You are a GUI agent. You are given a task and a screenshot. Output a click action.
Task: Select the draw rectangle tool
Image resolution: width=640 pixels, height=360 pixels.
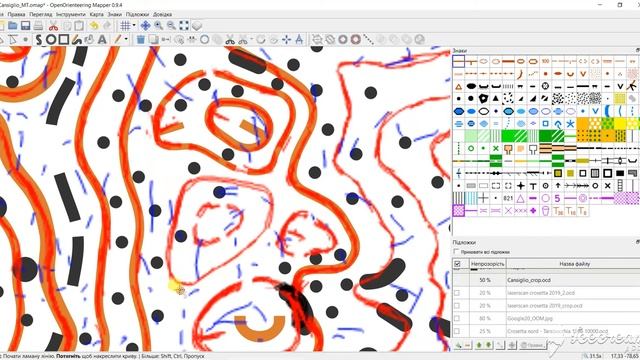tap(64, 40)
